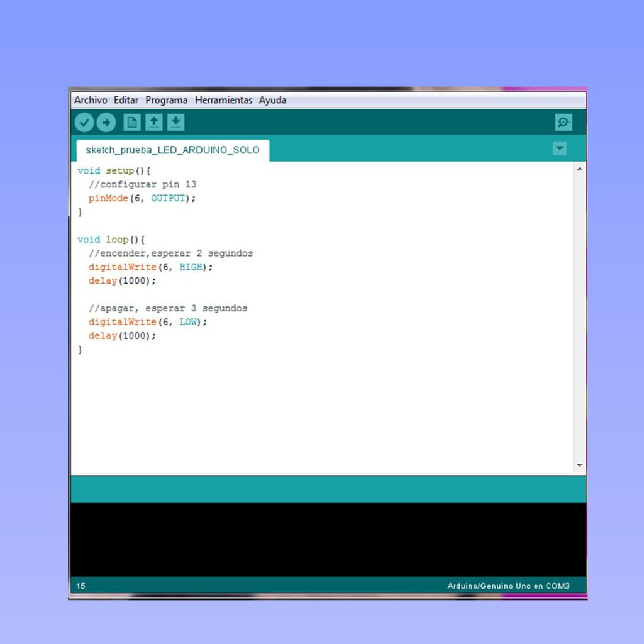Click inside the black console output area
644x644 pixels.
pyautogui.click(x=328, y=539)
